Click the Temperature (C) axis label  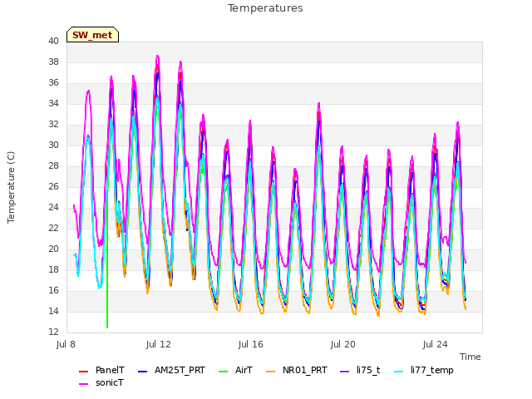click(11, 187)
